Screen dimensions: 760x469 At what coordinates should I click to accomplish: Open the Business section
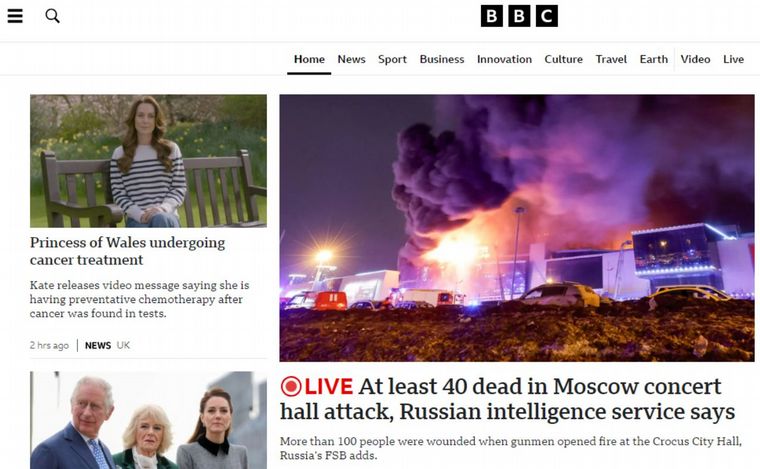442,59
